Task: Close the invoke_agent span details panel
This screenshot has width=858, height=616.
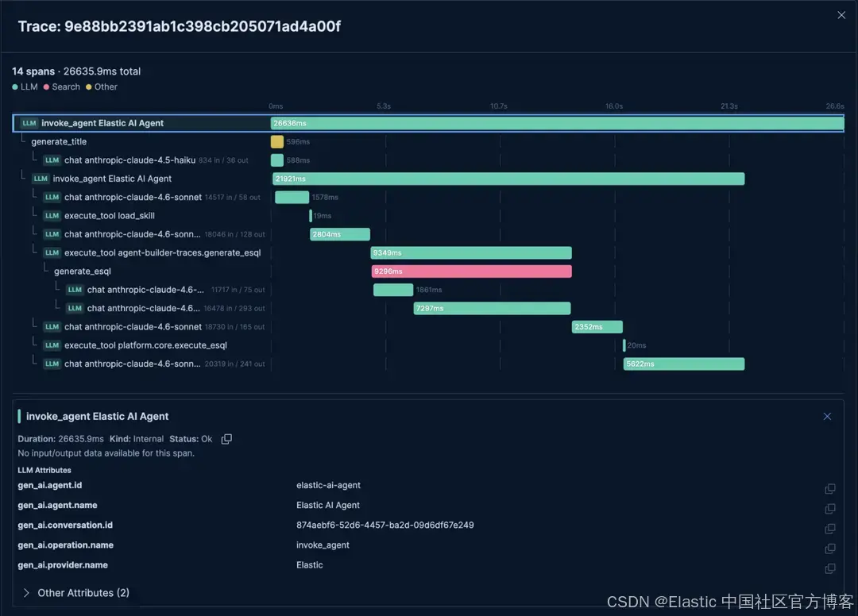Action: point(827,417)
